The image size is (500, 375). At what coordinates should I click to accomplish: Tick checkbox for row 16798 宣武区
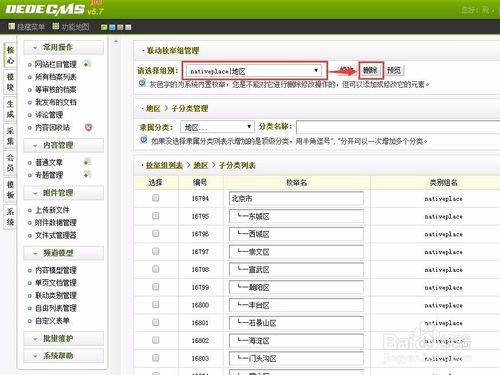[155, 269]
